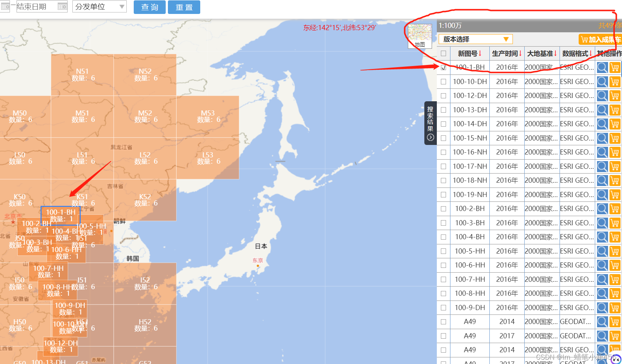View details icon for row 100-6-HH
Image resolution: width=622 pixels, height=364 pixels.
coord(602,265)
